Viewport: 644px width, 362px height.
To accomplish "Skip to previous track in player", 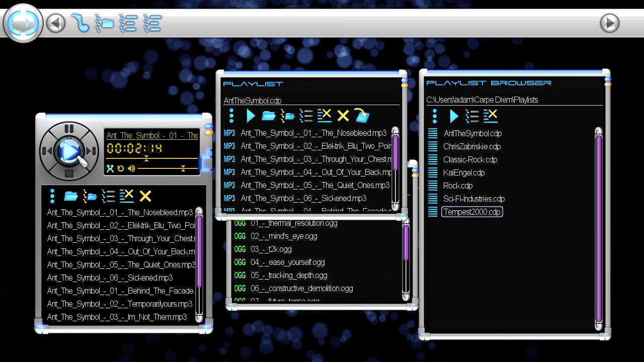I will [47, 151].
